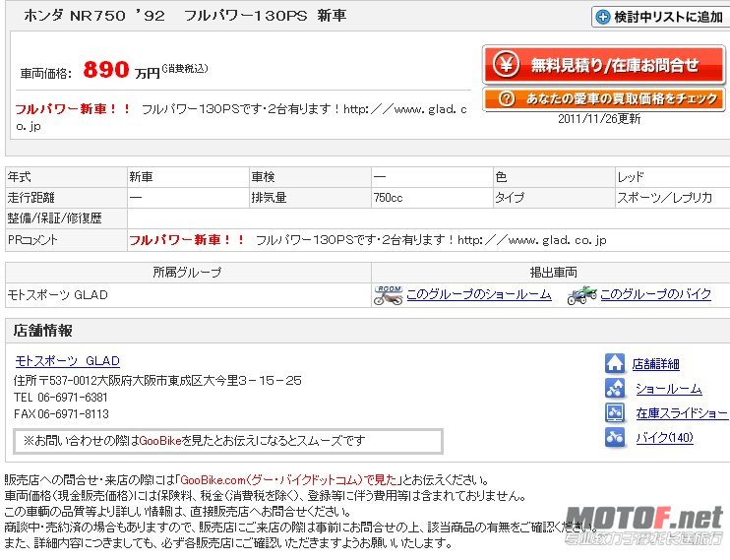
Task: Open 在庫スライドショー link
Action: coord(682,413)
